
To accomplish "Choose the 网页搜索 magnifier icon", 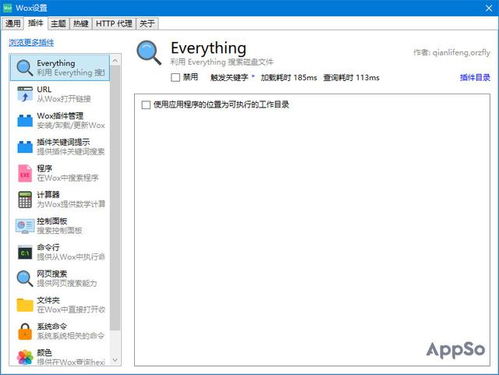I will 25,279.
